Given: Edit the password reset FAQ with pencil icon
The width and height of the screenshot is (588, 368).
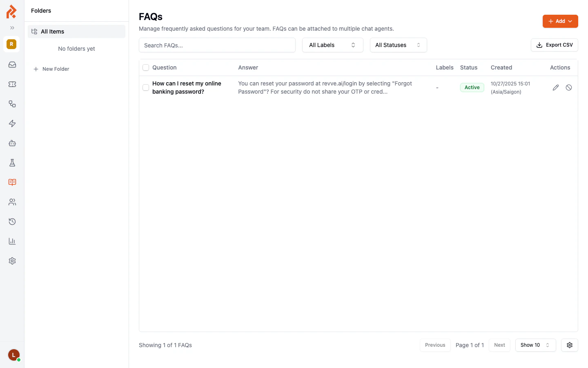Looking at the screenshot, I should pos(556,87).
